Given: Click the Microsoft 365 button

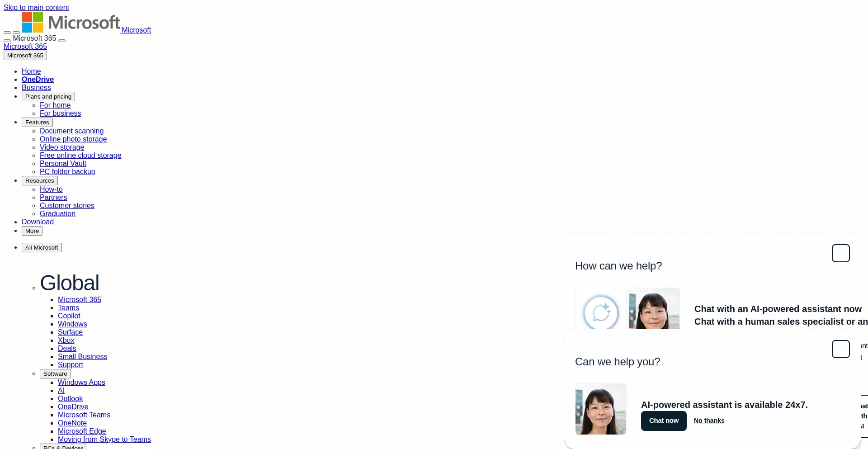Looking at the screenshot, I should click(25, 56).
